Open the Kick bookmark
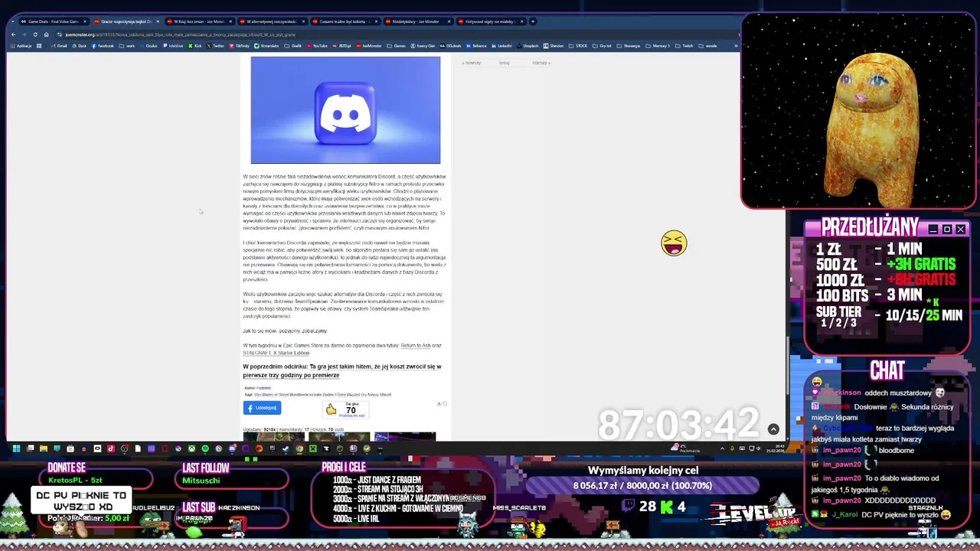Image resolution: width=980 pixels, height=551 pixels. 195,46
